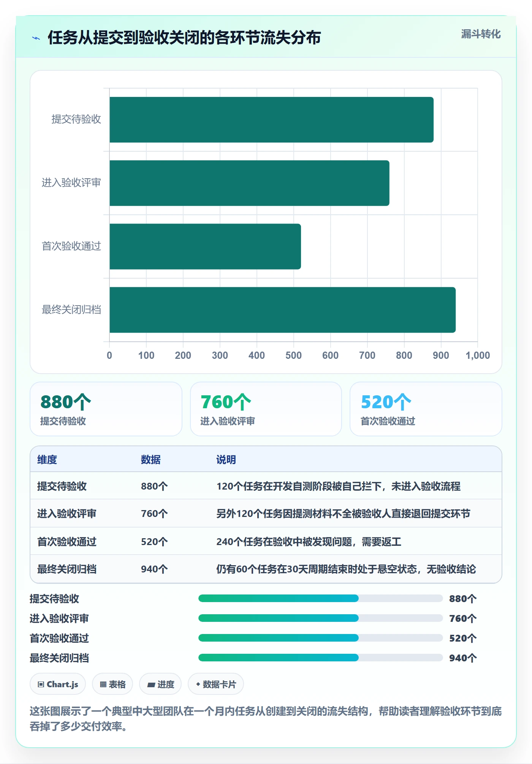532x764 pixels.
Task: Select the 进度 chip
Action: pyautogui.click(x=160, y=684)
